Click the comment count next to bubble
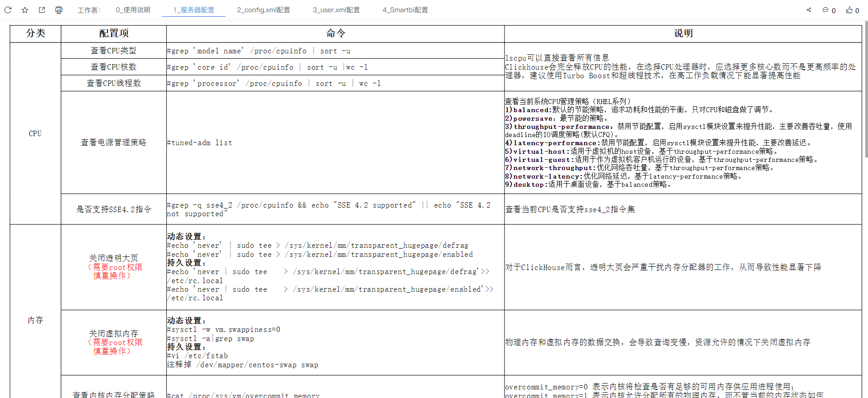The width and height of the screenshot is (868, 398). 834,10
